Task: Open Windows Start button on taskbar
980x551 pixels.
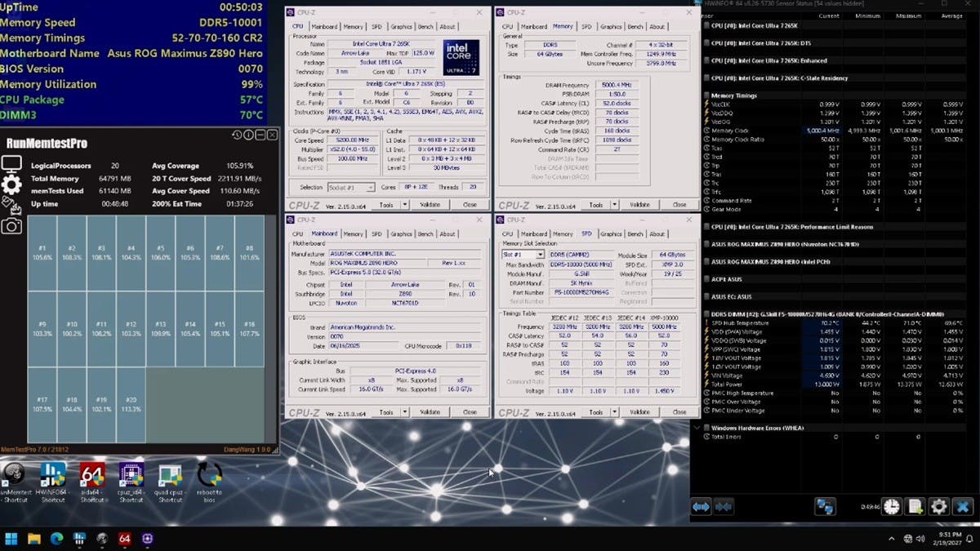Action: pyautogui.click(x=11, y=539)
